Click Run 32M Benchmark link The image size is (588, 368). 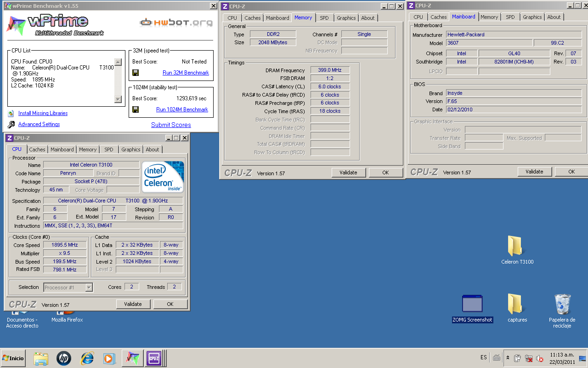[186, 73]
